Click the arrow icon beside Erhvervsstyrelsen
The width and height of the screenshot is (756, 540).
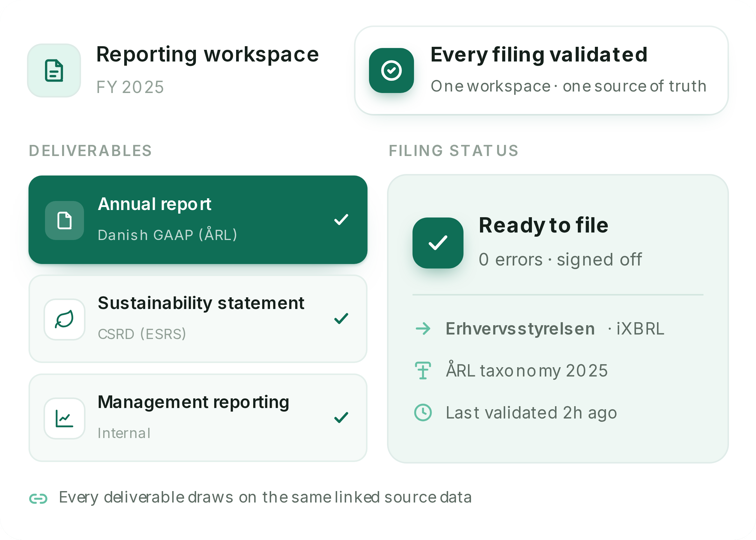(423, 329)
